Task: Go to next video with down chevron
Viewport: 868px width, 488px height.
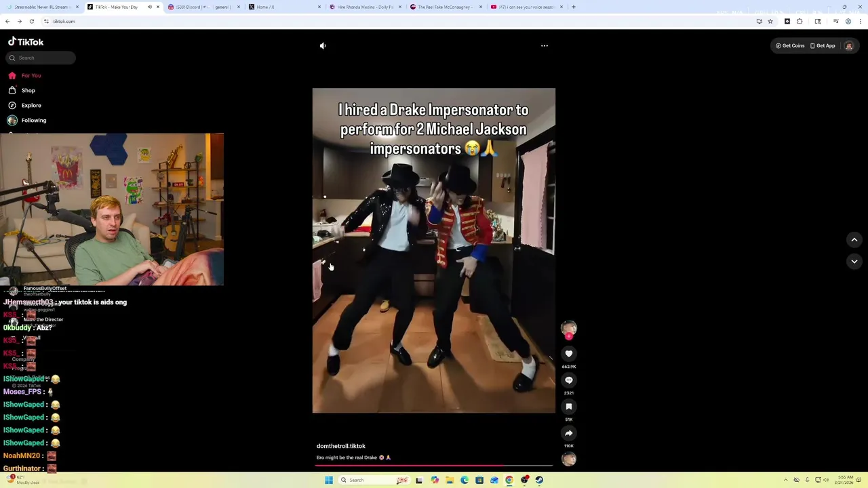Action: (854, 262)
